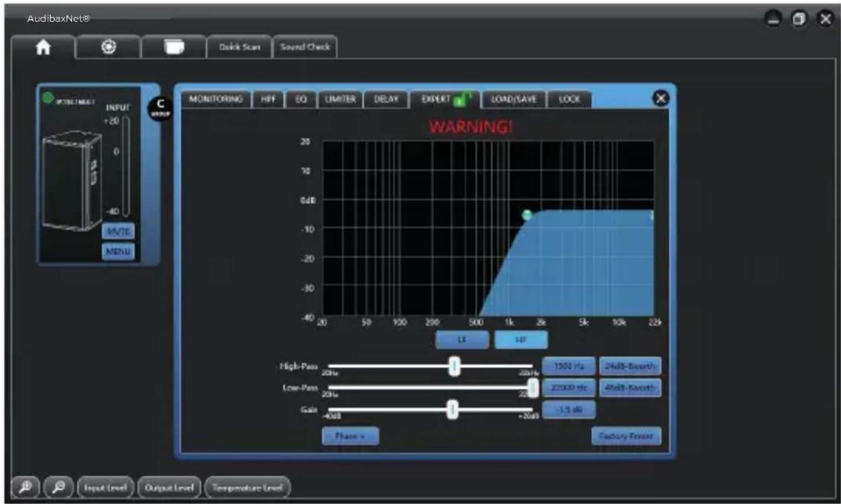Click the zoom out magnifier icon
Image resolution: width=841 pixels, height=504 pixels.
(59, 487)
